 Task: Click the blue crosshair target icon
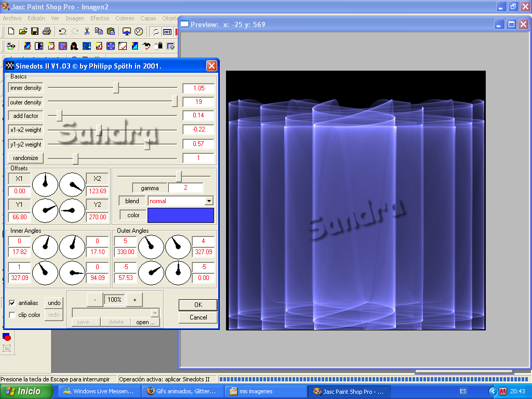tap(111, 46)
